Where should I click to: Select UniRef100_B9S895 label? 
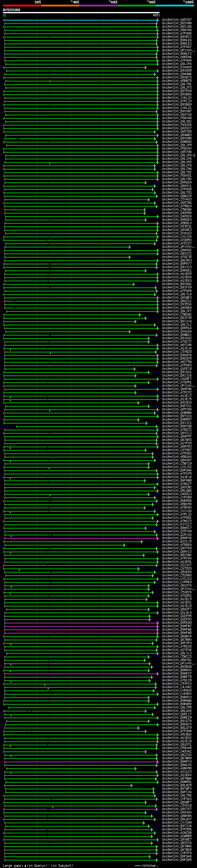pos(176,71)
